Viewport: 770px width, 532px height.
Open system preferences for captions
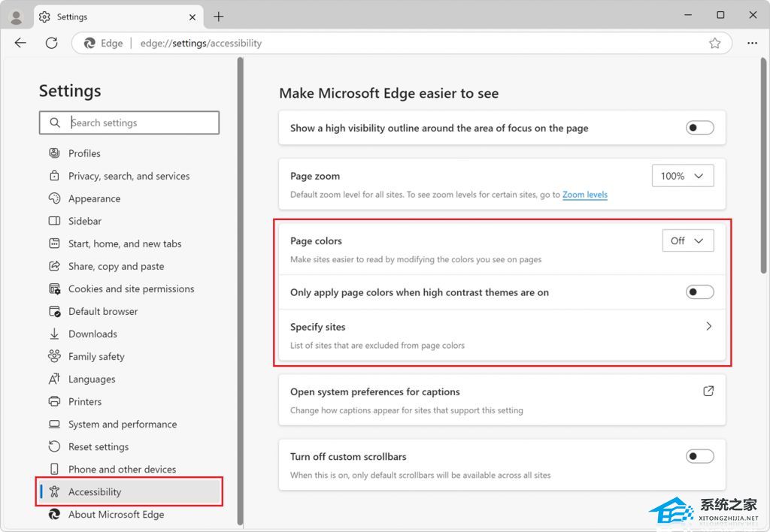coord(502,400)
